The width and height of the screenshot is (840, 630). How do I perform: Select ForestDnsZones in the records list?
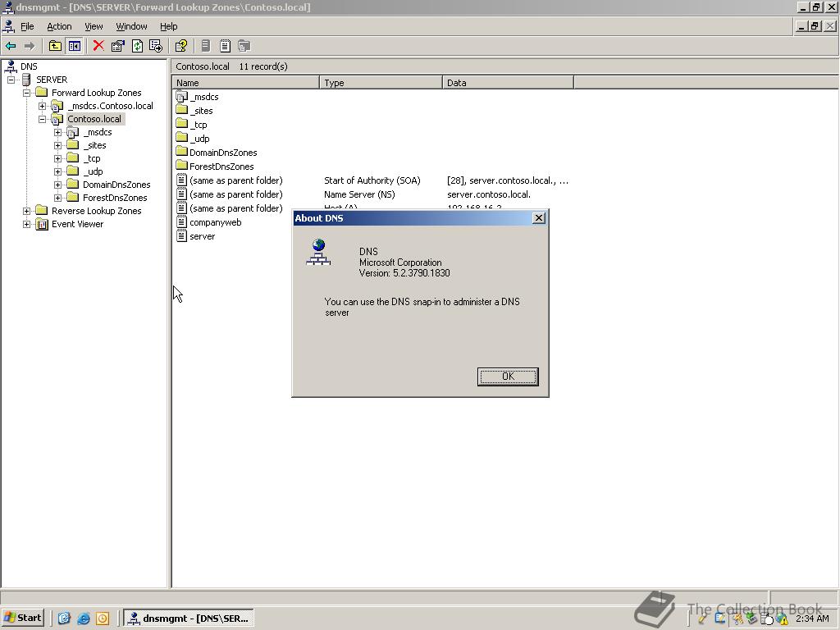[221, 167]
